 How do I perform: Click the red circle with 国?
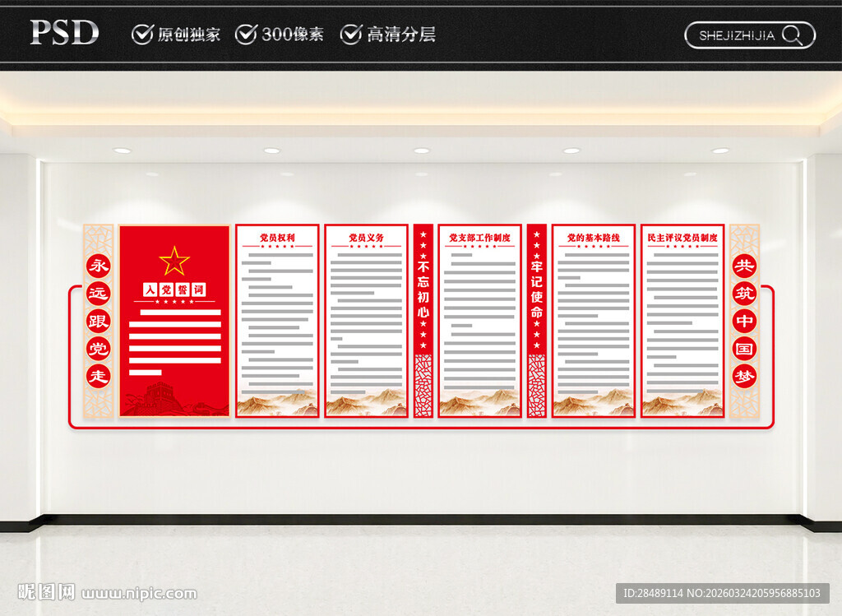(x=744, y=349)
